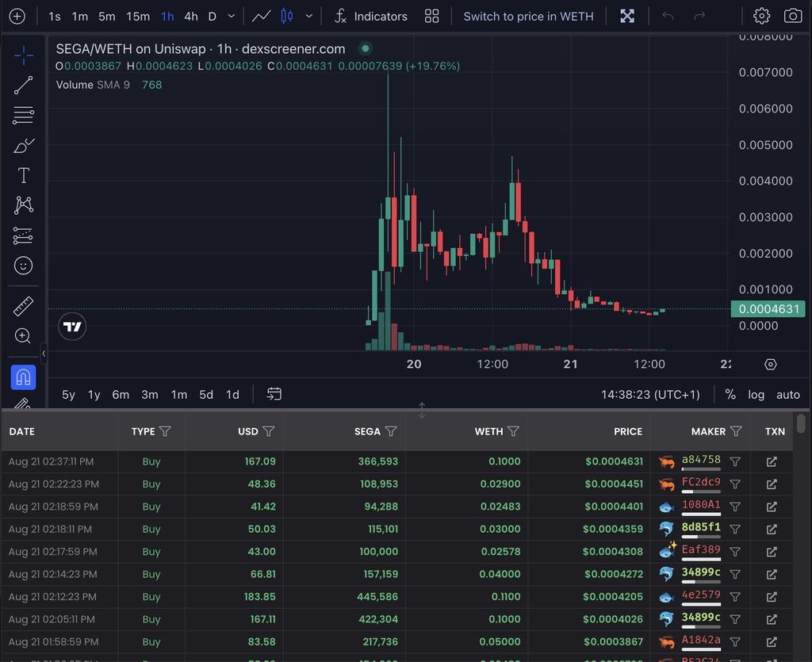Open the SEGA column filter

tap(391, 431)
